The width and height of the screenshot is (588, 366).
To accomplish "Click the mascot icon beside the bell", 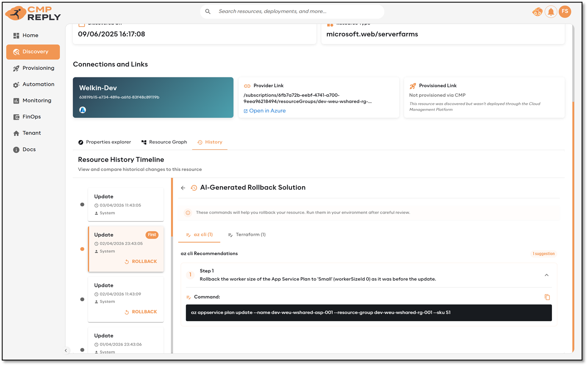I will 537,12.
